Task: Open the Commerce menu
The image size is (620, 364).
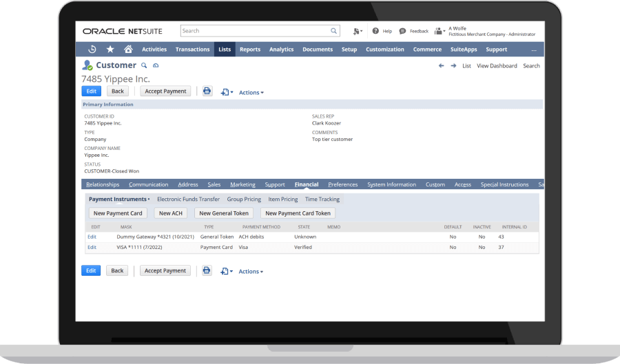Action: point(427,50)
